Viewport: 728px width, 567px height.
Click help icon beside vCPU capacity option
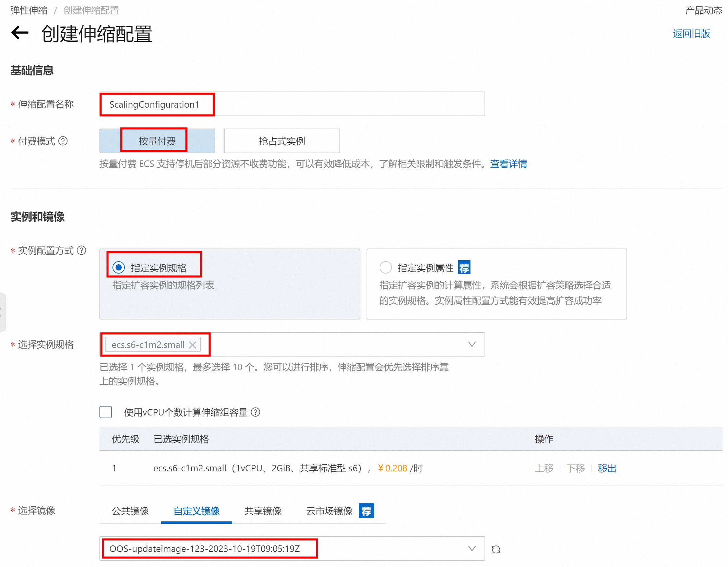click(x=255, y=412)
